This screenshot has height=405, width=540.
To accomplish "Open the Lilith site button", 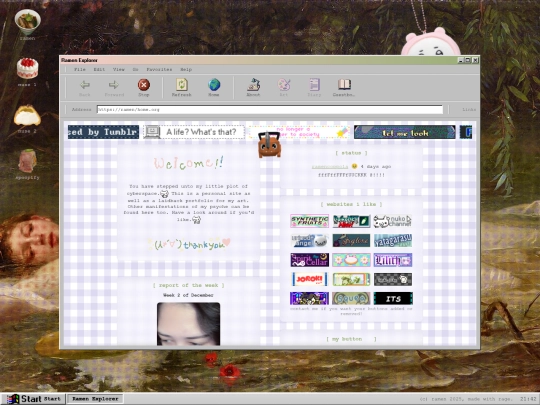I will (x=393, y=260).
